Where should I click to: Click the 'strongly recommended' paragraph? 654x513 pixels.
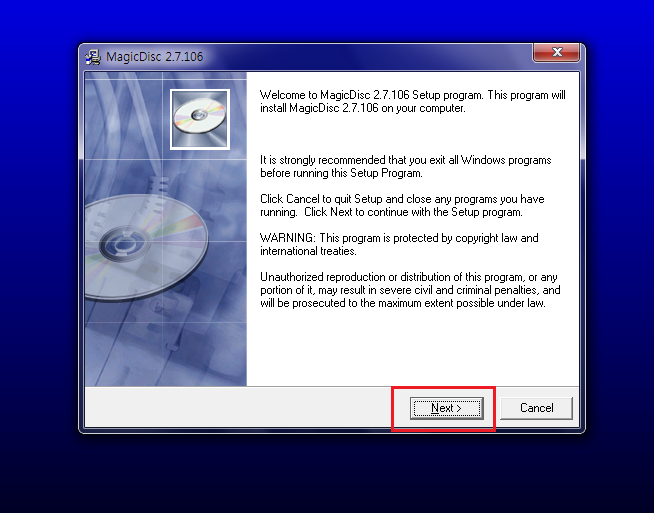pos(405,166)
